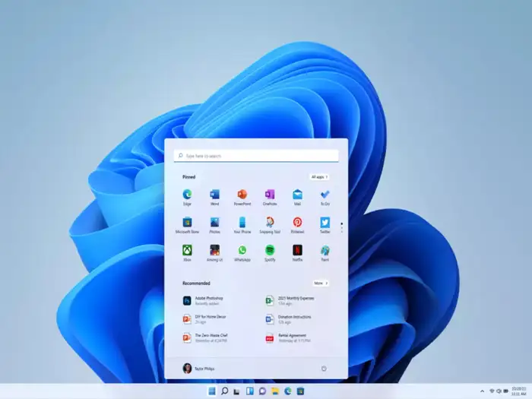Viewport: 532px width, 399px height.
Task: Open the Adobe Photoshop recommended item
Action: tap(205, 300)
